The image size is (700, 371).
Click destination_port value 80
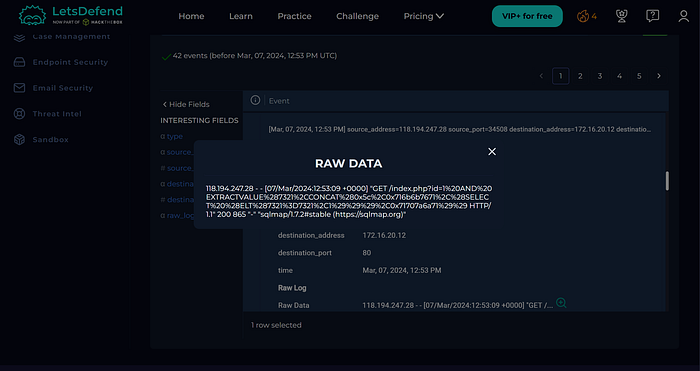click(367, 253)
